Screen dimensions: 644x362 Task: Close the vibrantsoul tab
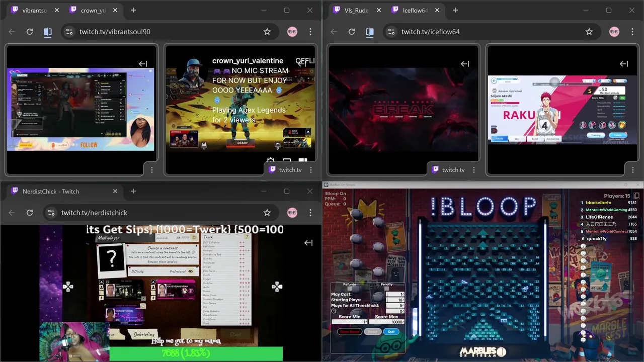click(56, 11)
